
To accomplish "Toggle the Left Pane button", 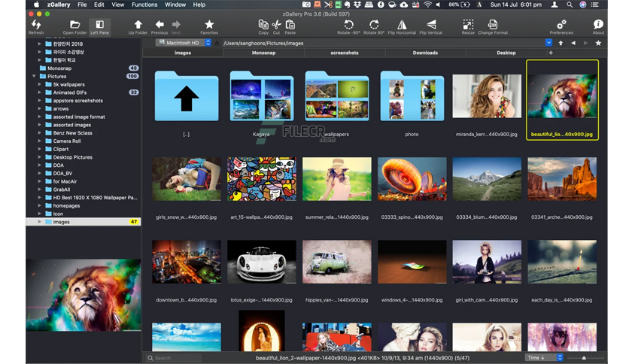I will (99, 27).
